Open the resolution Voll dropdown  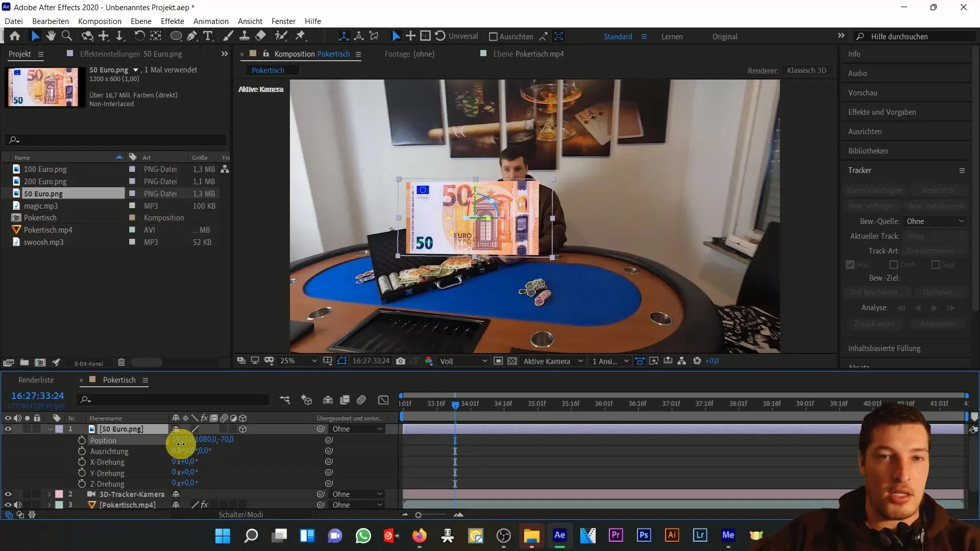pyautogui.click(x=463, y=361)
